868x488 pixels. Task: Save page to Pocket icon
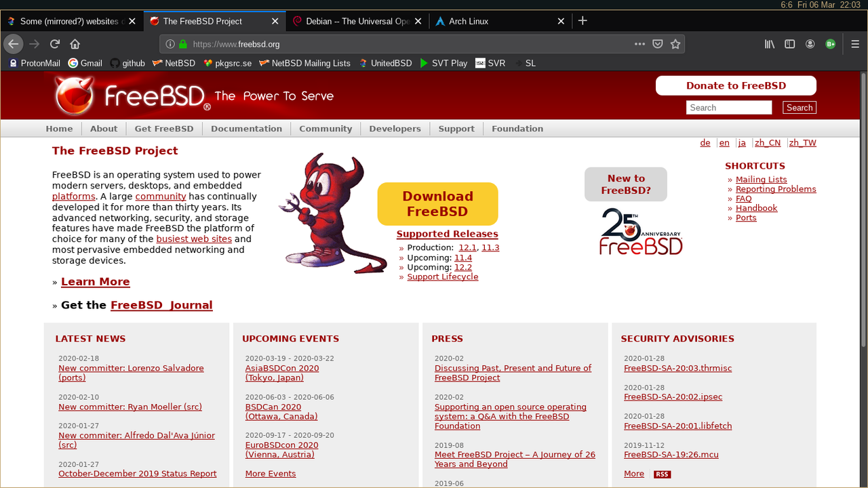point(657,44)
